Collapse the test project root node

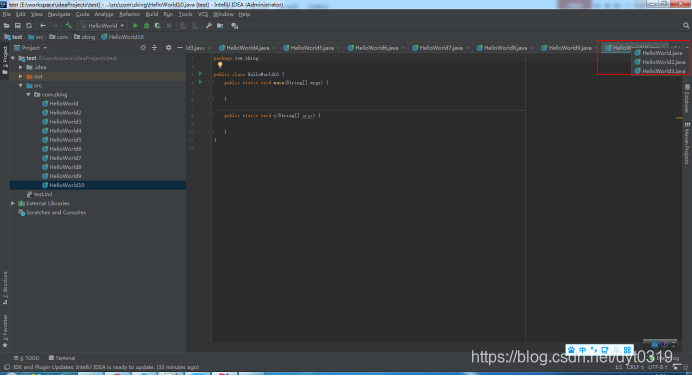[13, 58]
